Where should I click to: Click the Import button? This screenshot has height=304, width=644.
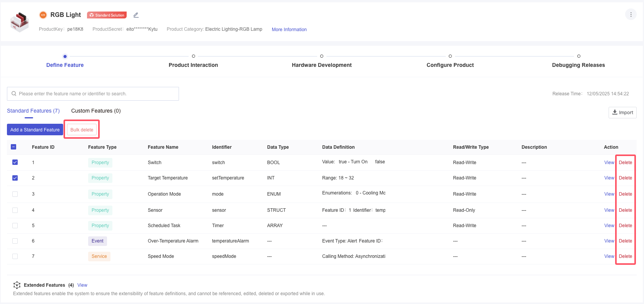pyautogui.click(x=622, y=113)
